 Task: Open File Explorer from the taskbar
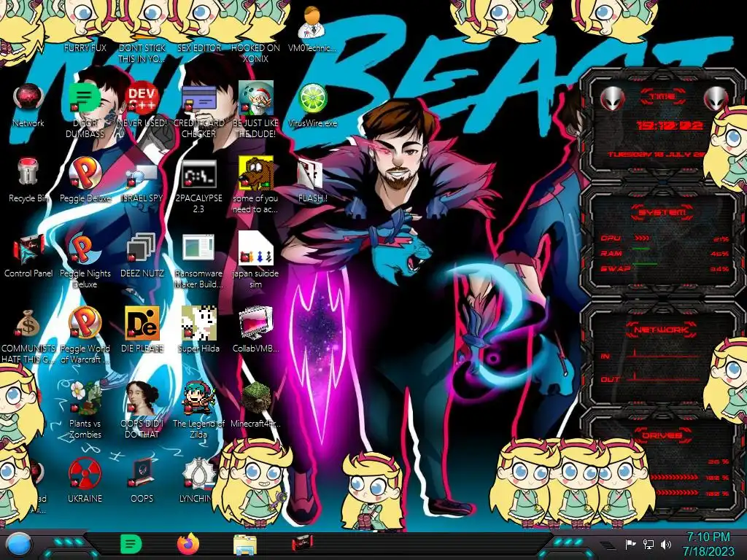pos(245,545)
